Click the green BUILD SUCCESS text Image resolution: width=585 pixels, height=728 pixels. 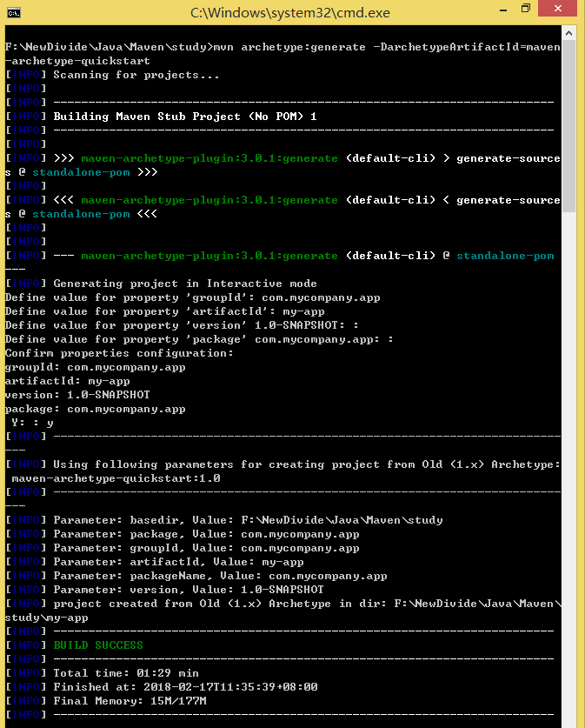click(98, 645)
